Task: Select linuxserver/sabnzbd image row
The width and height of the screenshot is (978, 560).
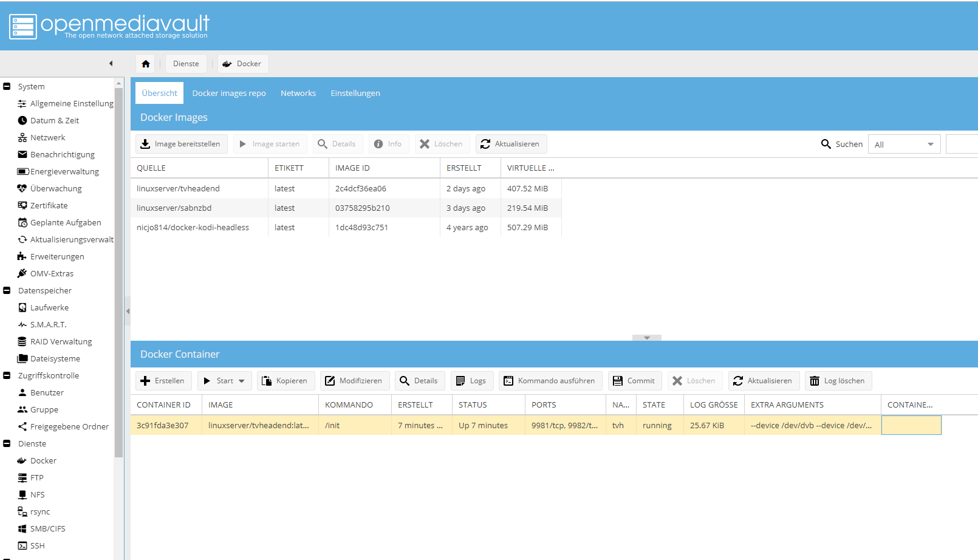Action: click(346, 208)
